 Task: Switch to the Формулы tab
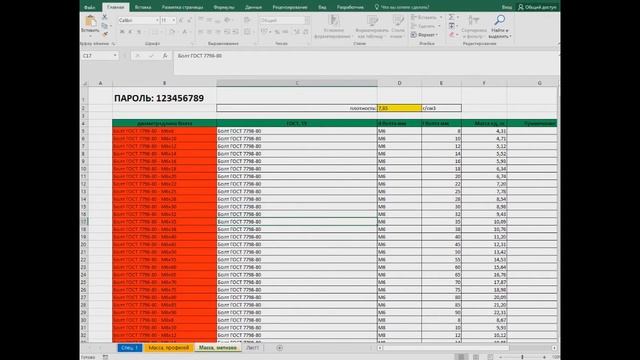point(224,7)
